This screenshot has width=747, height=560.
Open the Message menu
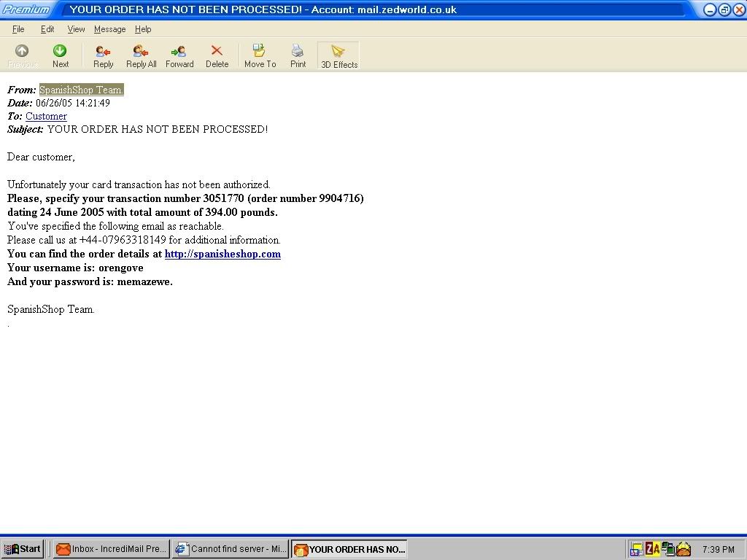pyautogui.click(x=110, y=29)
